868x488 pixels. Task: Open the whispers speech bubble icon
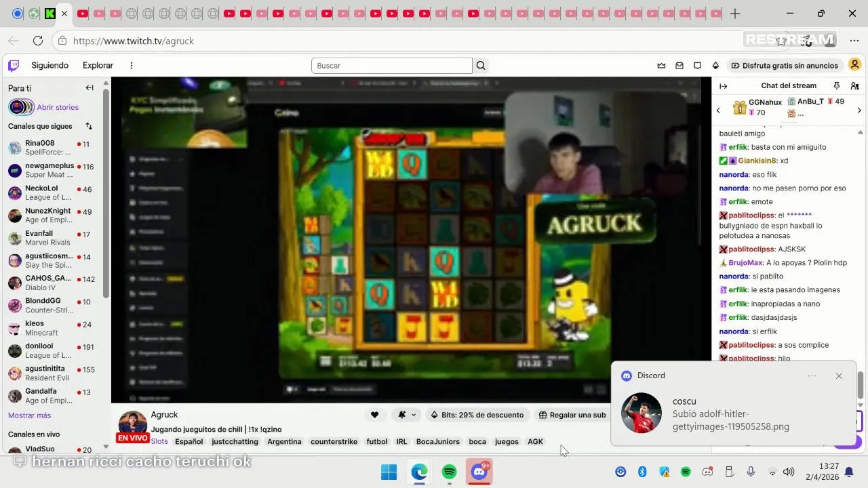pos(697,66)
